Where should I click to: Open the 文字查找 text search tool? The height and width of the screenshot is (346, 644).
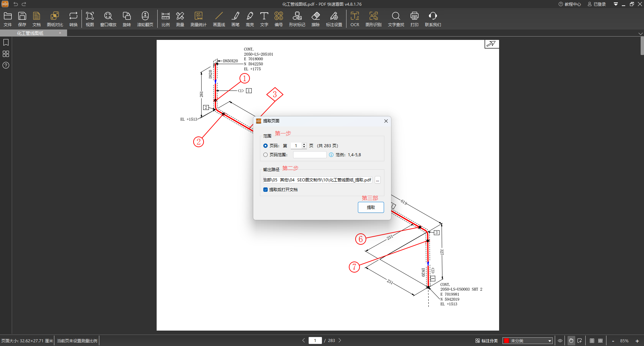pos(396,19)
